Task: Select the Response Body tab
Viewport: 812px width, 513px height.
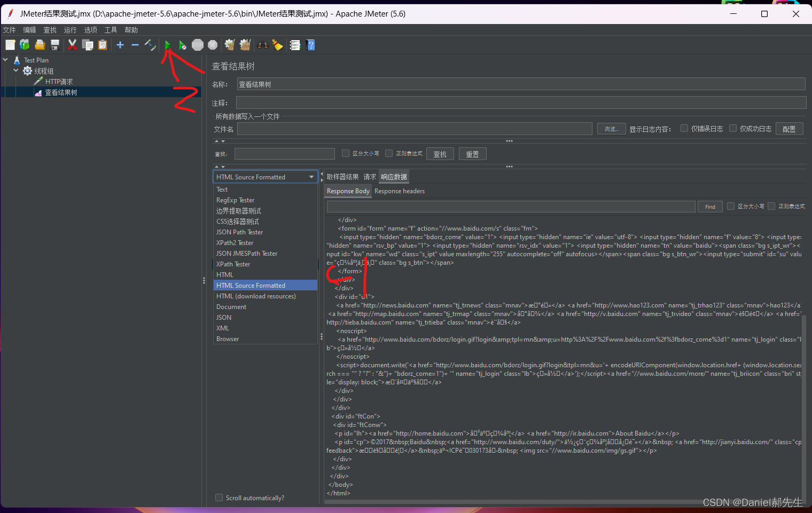Action: 348,191
